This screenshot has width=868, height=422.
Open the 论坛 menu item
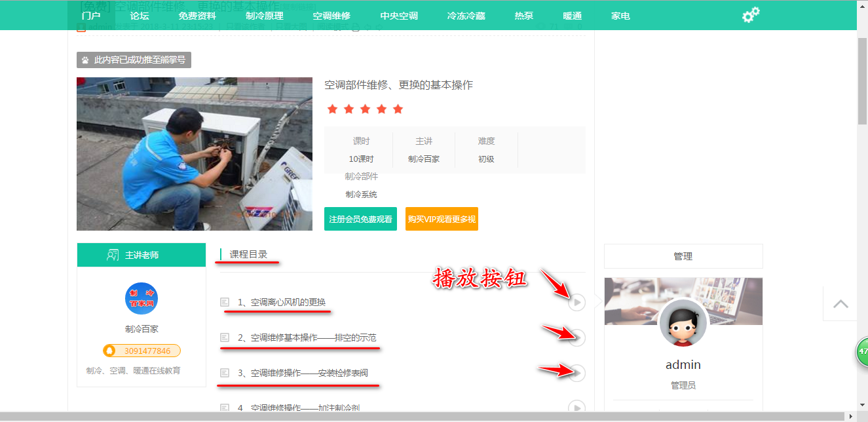140,16
